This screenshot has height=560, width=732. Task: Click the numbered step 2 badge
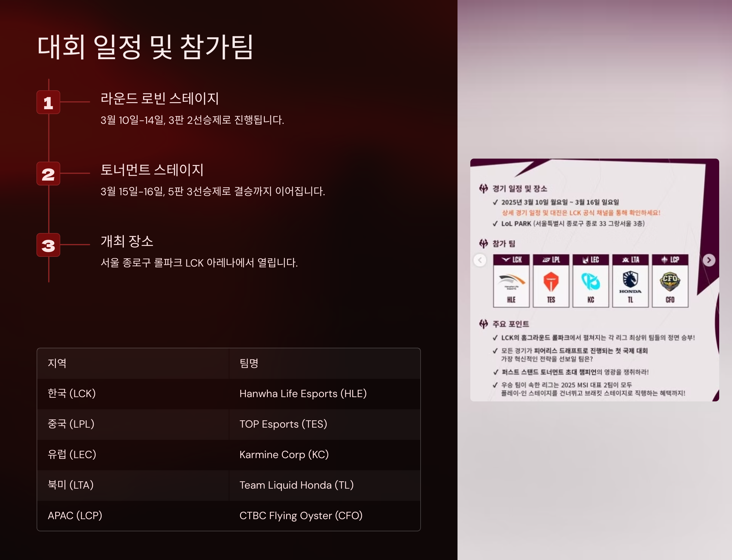pos(48,174)
